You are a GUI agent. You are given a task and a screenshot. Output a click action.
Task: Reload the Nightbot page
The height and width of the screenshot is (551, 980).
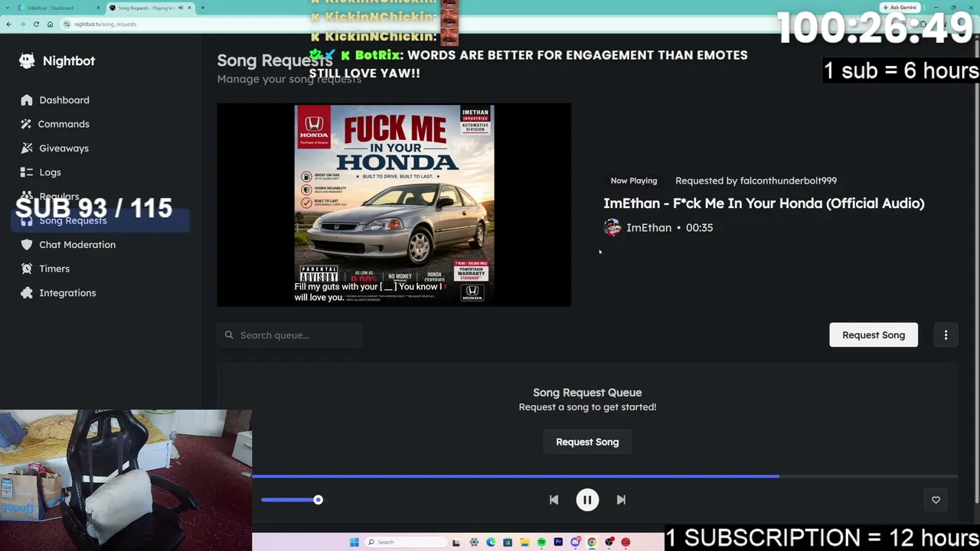pos(36,24)
